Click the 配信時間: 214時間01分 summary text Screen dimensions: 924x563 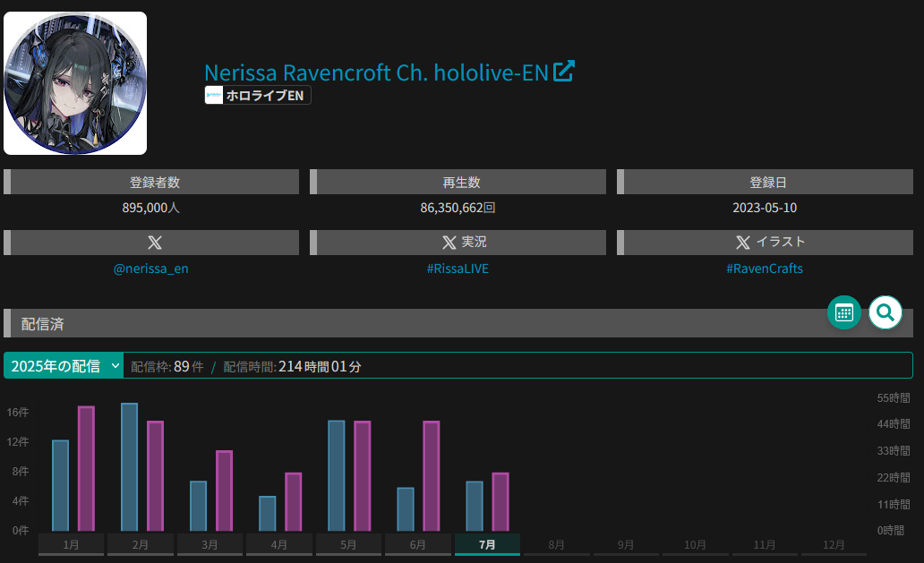[292, 366]
